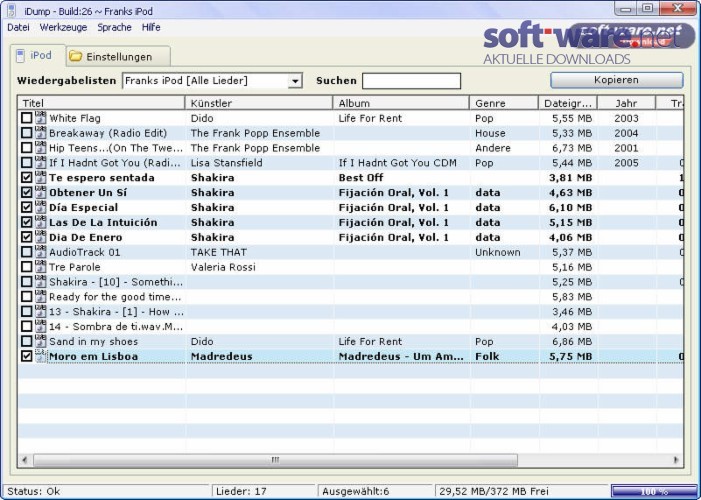Click the 'Lieder: 17' status entry
Viewport: 701px width, 500px height.
(x=241, y=491)
